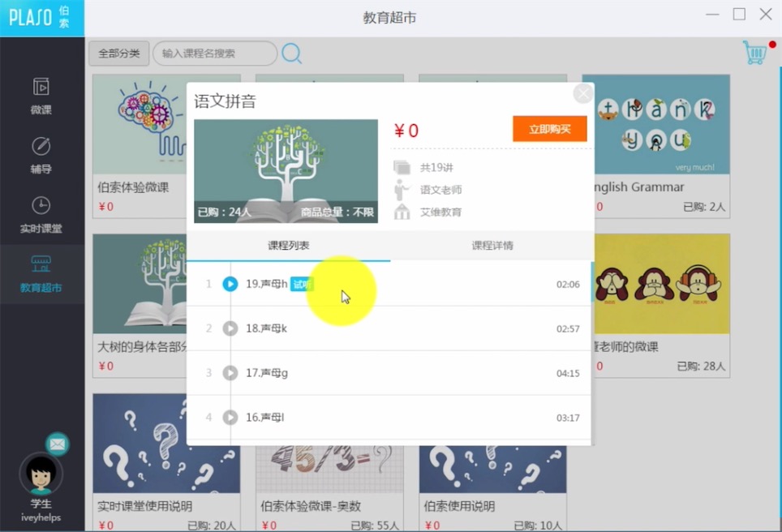Play lesson 19.声母h
Screen dimensions: 782x532
230,284
